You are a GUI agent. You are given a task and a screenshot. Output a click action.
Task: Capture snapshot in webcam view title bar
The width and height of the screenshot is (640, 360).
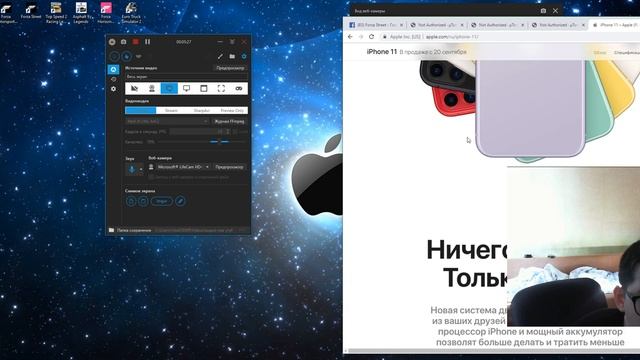click(x=543, y=11)
